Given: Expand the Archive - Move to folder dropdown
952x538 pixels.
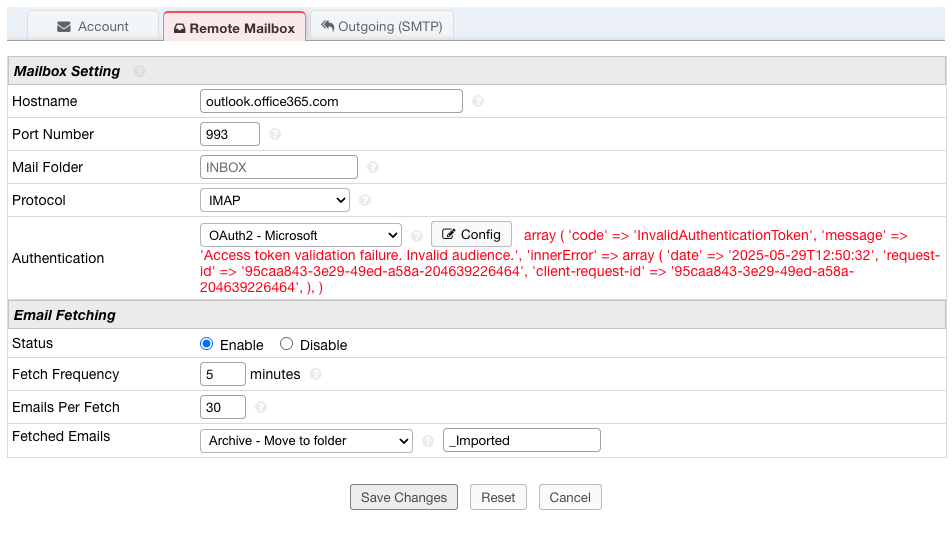Looking at the screenshot, I should pos(306,441).
